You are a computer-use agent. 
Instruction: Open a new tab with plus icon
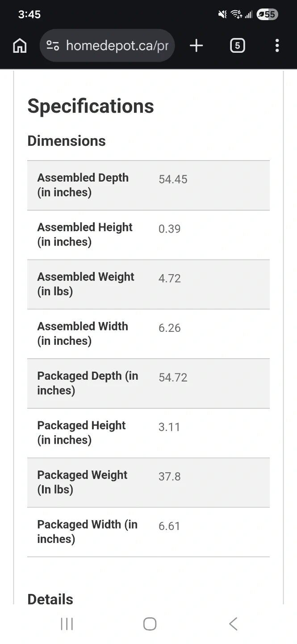[196, 46]
